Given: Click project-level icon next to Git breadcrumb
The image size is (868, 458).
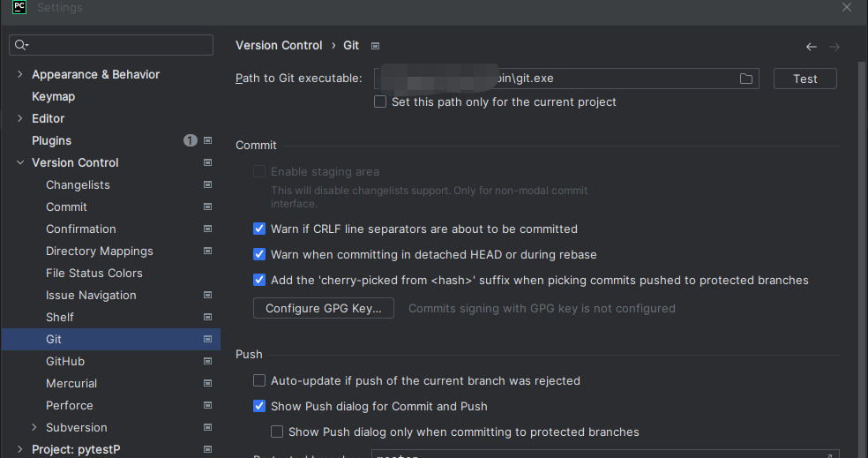Looking at the screenshot, I should point(375,46).
